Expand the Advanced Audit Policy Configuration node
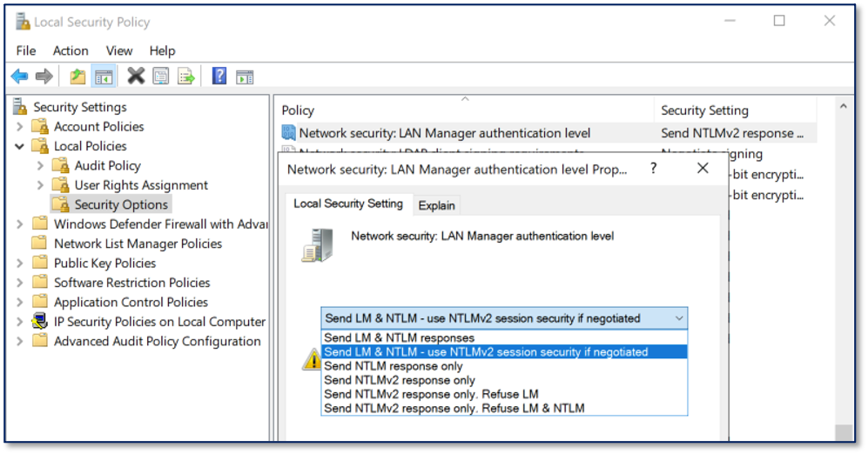Viewport: 868px width, 454px height. 20,341
